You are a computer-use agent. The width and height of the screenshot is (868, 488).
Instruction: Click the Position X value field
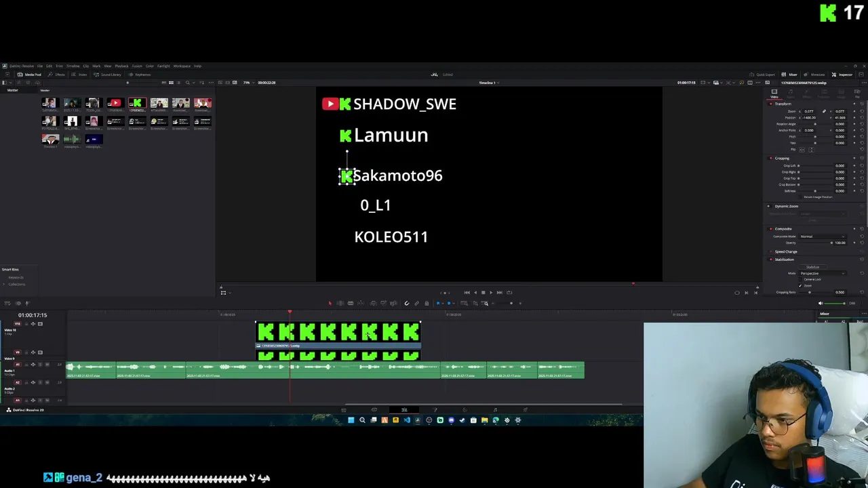coord(809,118)
